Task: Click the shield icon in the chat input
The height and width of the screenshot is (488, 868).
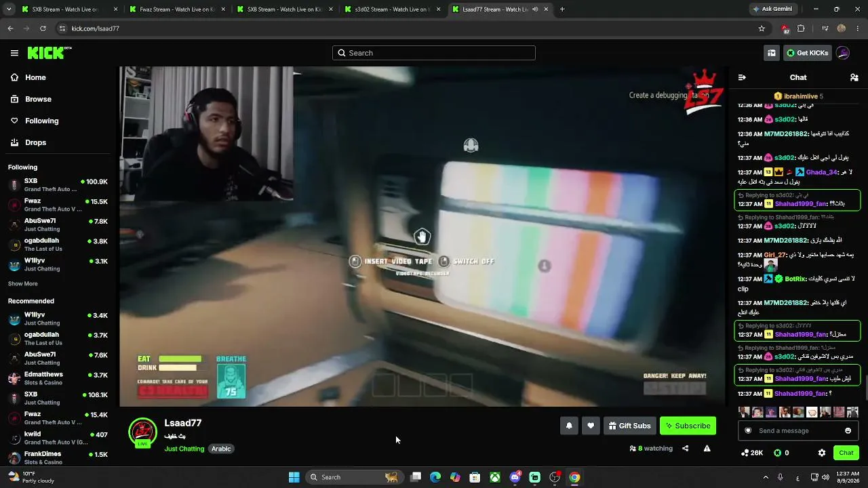Action: coord(748,430)
